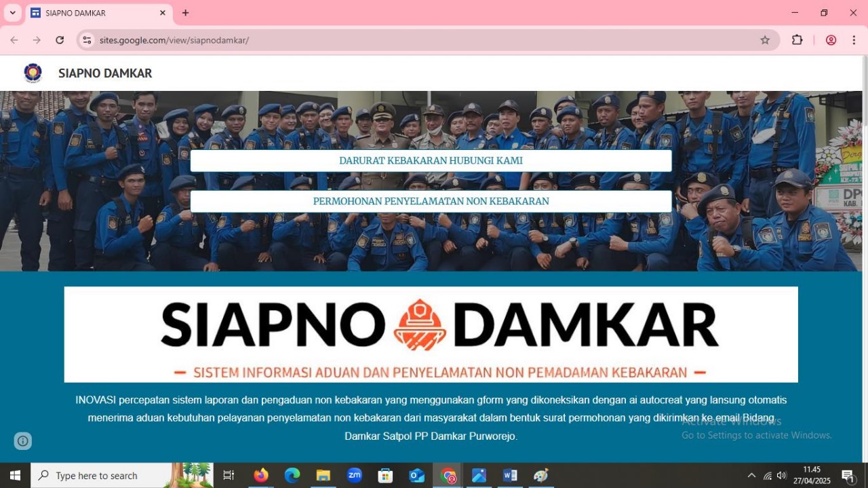Launch Zoom from the taskbar
868x488 pixels.
(x=354, y=475)
